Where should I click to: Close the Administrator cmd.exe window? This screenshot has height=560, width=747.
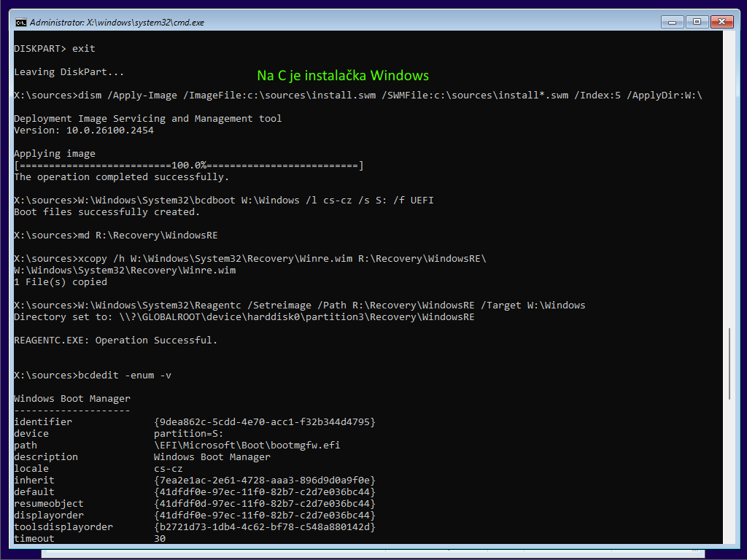[x=721, y=22]
